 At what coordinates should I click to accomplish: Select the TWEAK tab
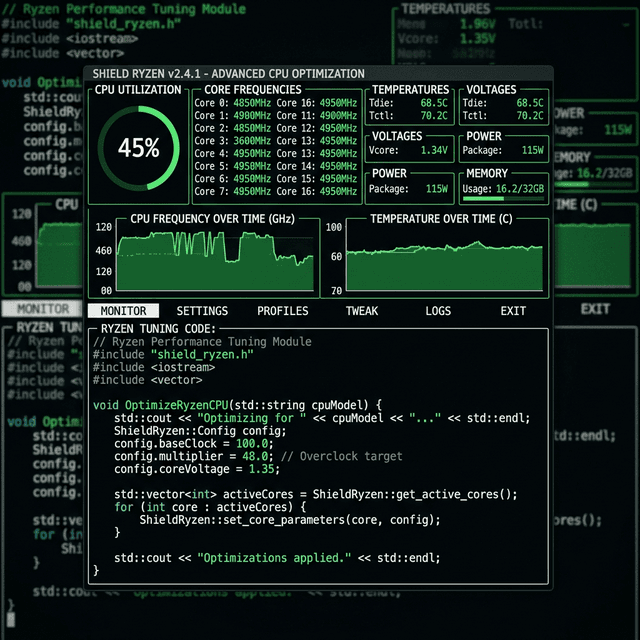[362, 311]
